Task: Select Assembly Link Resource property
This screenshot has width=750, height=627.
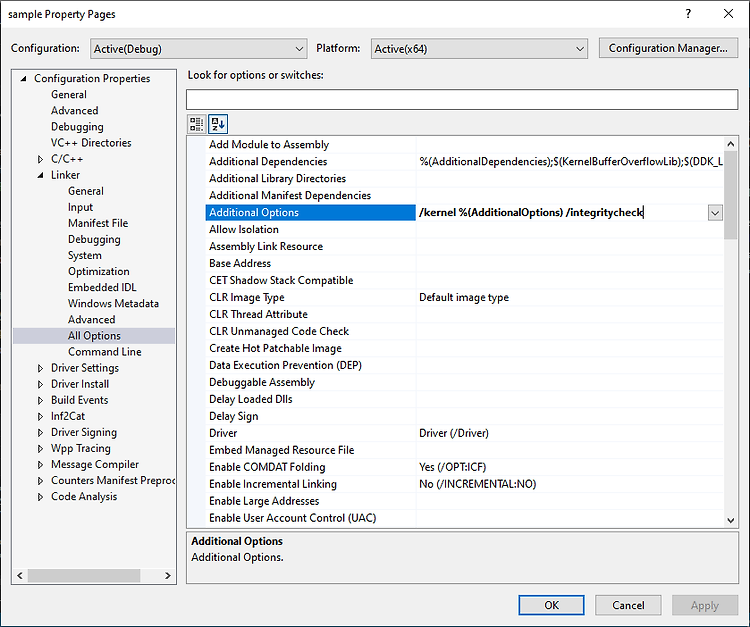Action: [x=464, y=246]
